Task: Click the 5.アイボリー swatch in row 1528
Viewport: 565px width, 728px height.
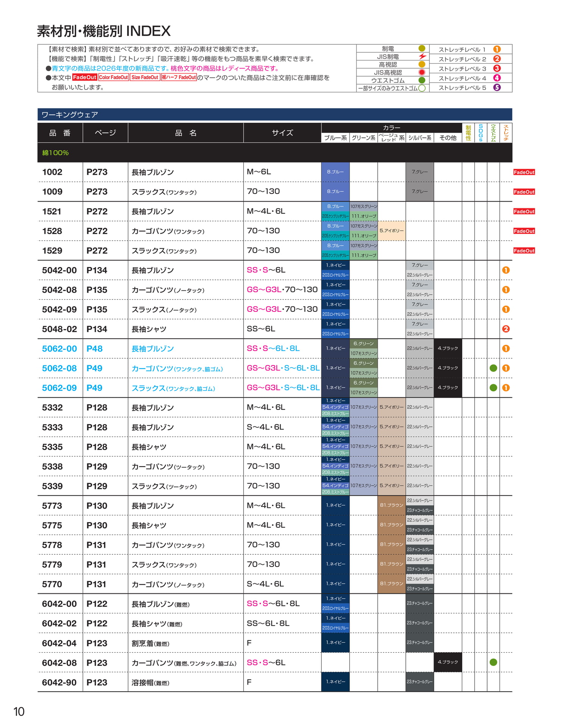Action: [392, 231]
